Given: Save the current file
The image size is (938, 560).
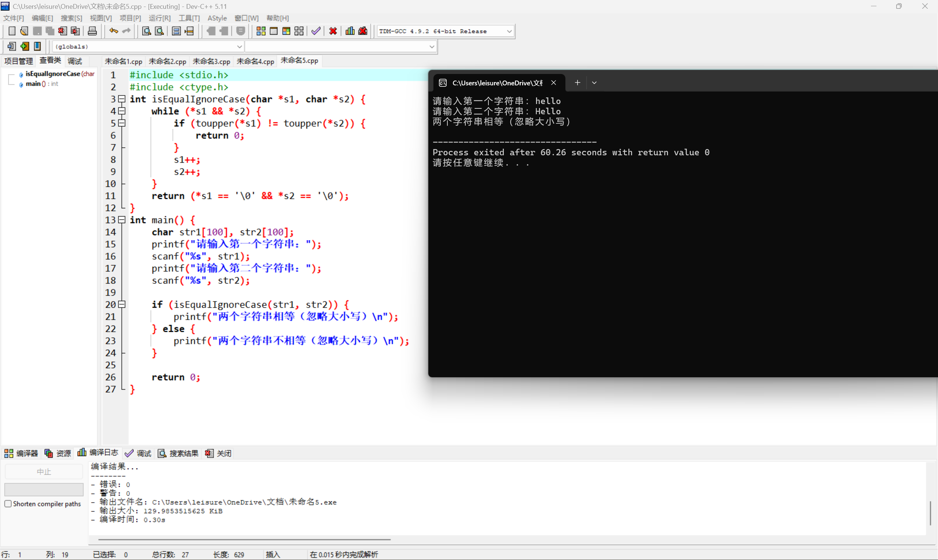Looking at the screenshot, I should (37, 31).
